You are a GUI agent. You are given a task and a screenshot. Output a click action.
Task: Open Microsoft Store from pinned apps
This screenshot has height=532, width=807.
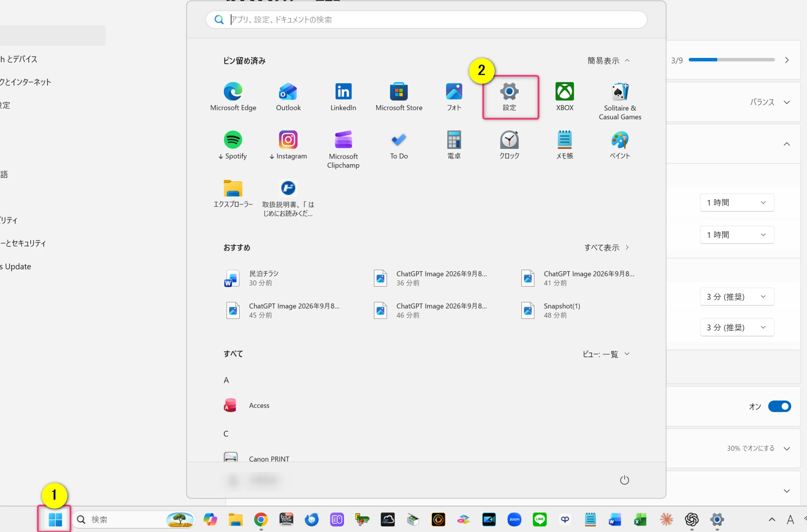pyautogui.click(x=399, y=97)
